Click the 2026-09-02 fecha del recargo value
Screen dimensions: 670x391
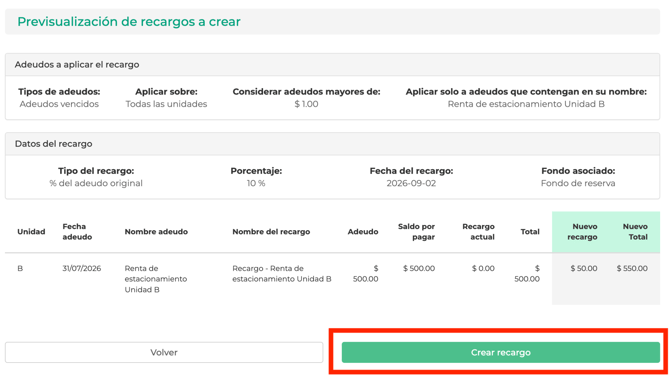(411, 183)
